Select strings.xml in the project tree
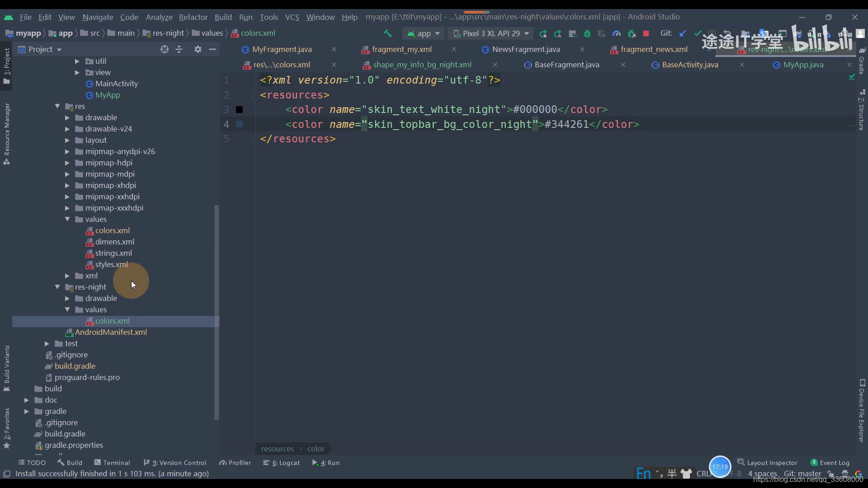 (x=113, y=253)
